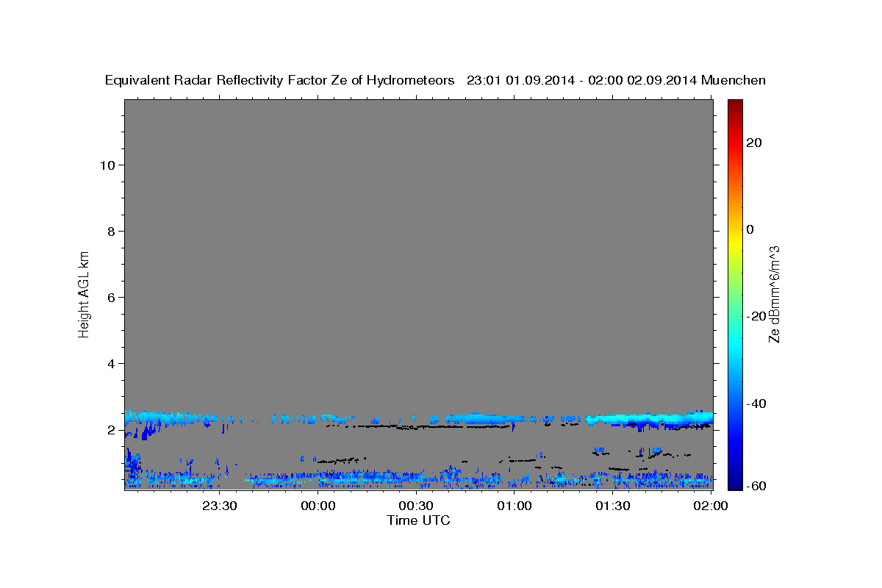Click the height tick label '4'
Viewport: 882px width, 588px height.
(110, 363)
